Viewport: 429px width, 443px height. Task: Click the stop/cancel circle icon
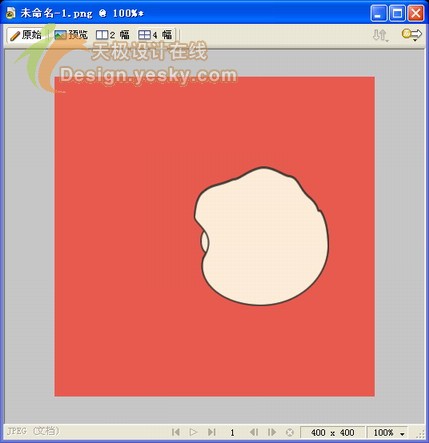point(290,432)
